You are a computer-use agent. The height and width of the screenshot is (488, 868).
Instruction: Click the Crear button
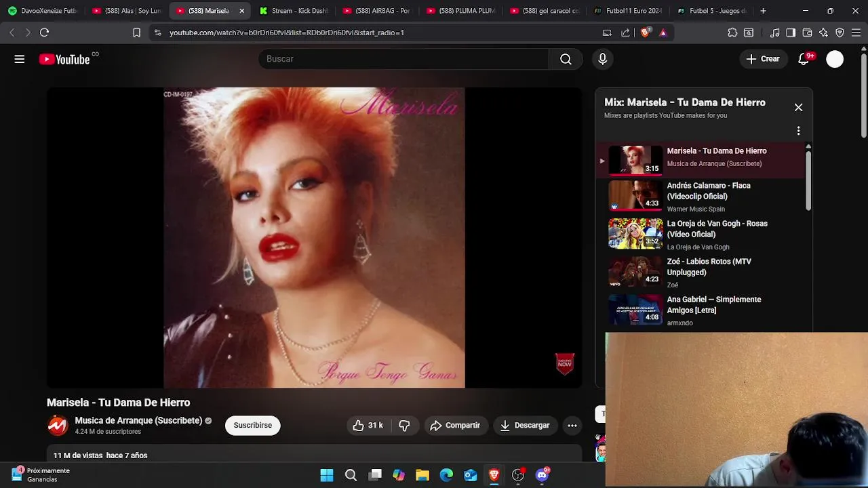(x=763, y=59)
